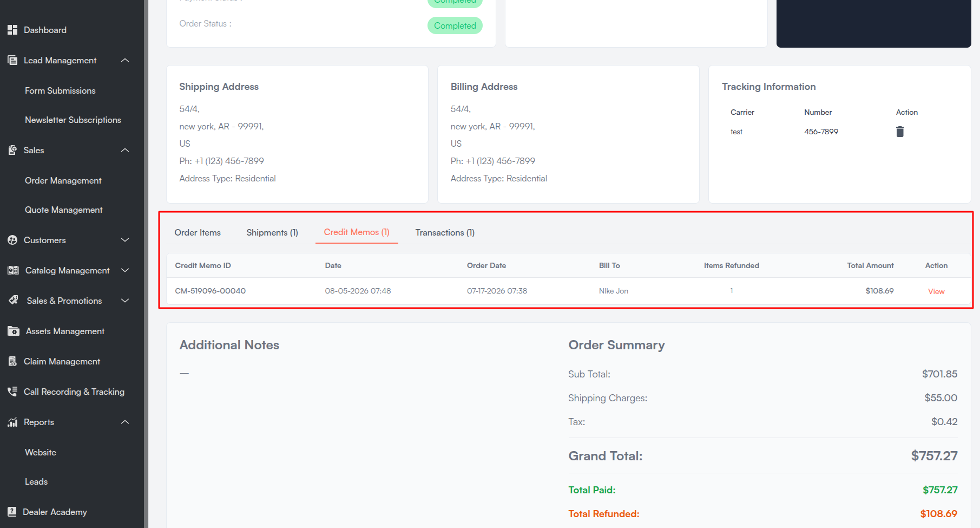Click the Dashboard grid icon
This screenshot has height=528, width=980.
click(12, 30)
